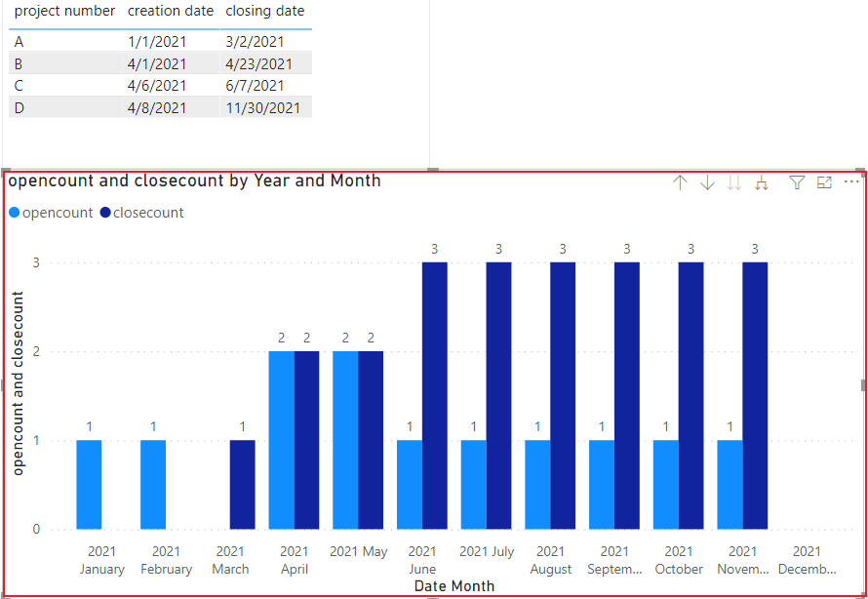The height and width of the screenshot is (599, 868).
Task: Click the '2021 October' axis label
Action: click(x=679, y=560)
